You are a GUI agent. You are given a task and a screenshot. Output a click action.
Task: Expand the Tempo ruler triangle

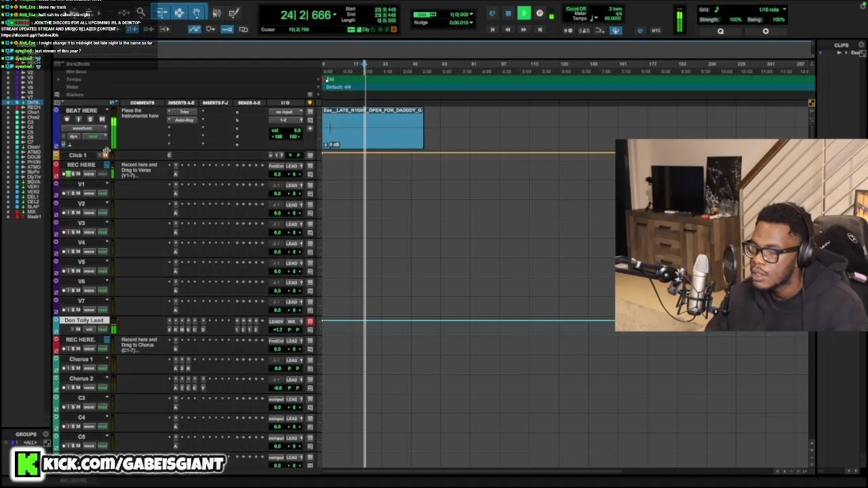point(58,79)
